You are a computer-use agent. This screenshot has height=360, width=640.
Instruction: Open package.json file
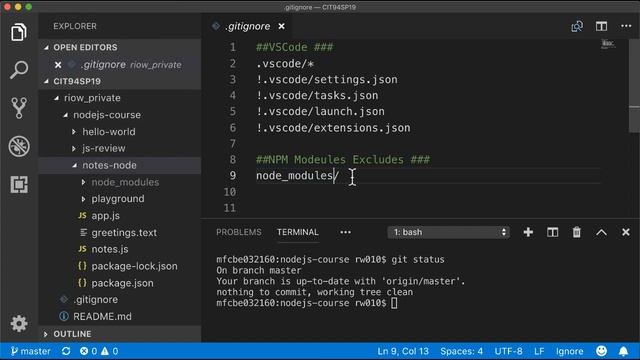(122, 283)
